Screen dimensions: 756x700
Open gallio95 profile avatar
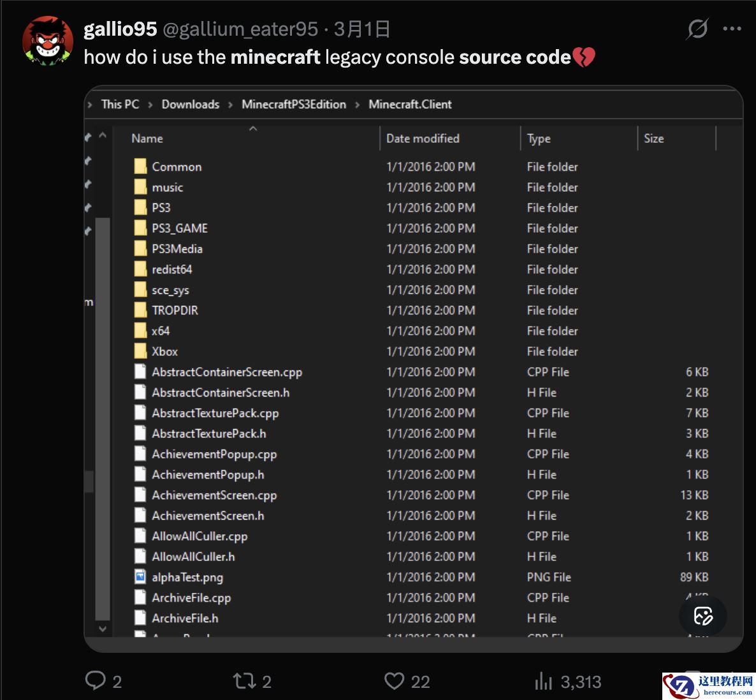pos(48,41)
